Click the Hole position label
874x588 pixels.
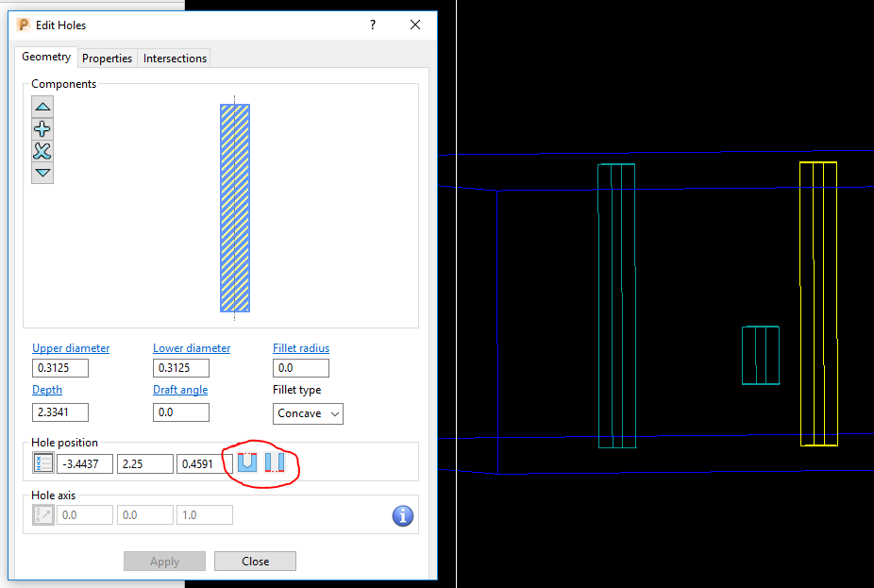(x=65, y=443)
